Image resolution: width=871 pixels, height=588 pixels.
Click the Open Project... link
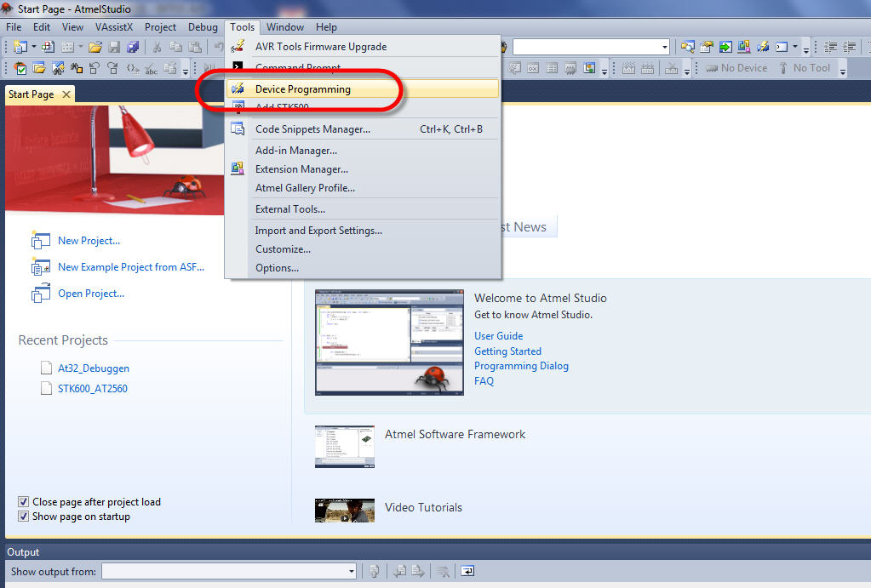91,294
